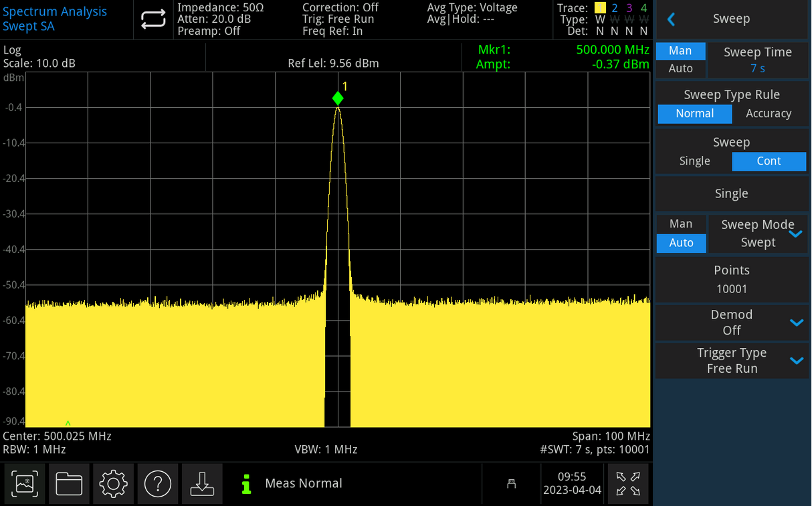Click the save/export arrow icon
The image size is (812, 506).
coord(202,483)
